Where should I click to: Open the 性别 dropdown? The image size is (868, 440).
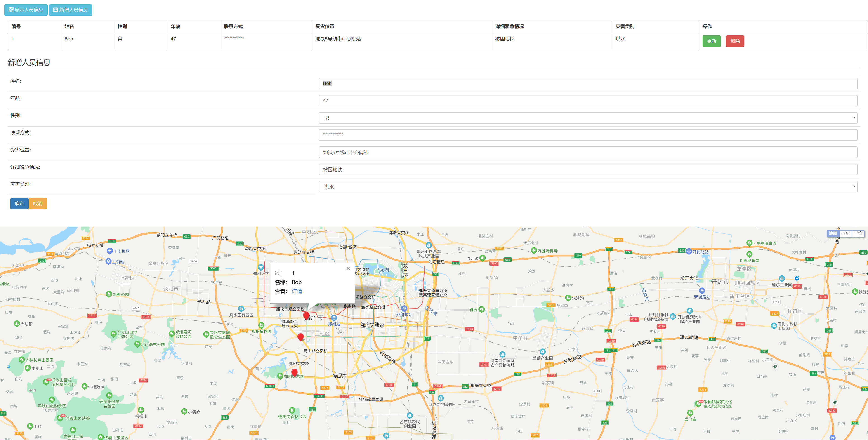click(588, 118)
